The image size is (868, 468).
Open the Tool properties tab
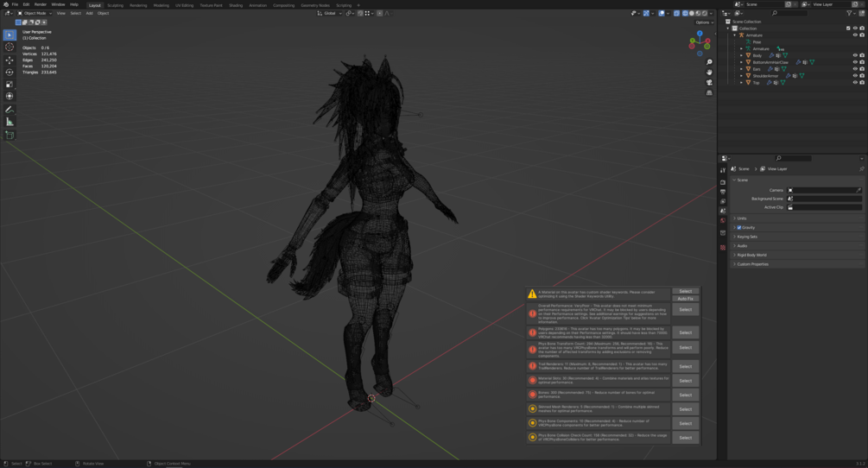tap(723, 170)
